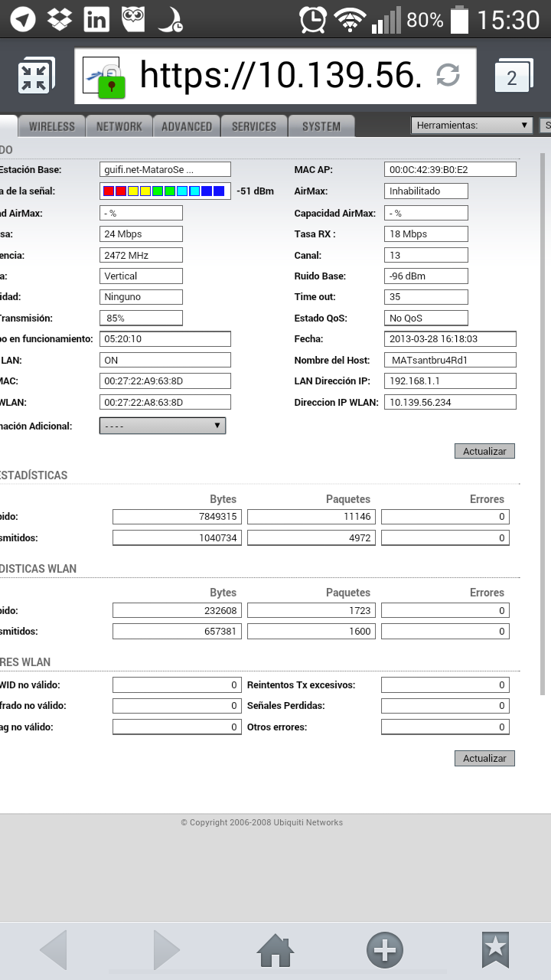The image size is (551, 980).
Task: Click the WLAN transmitted packets value 1600
Action: pyautogui.click(x=311, y=632)
